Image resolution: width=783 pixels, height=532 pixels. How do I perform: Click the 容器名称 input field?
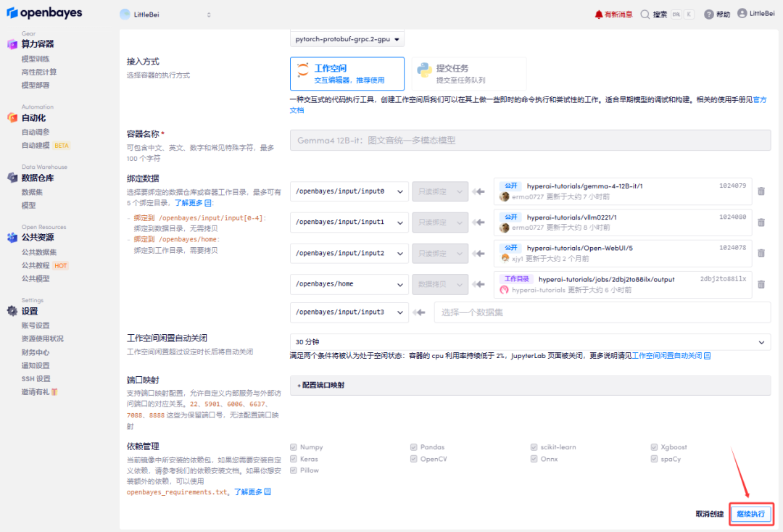tap(530, 141)
